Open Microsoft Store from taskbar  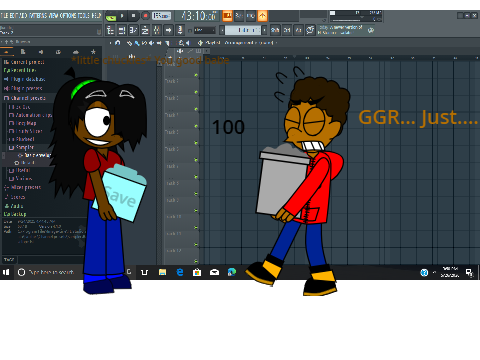click(197, 272)
